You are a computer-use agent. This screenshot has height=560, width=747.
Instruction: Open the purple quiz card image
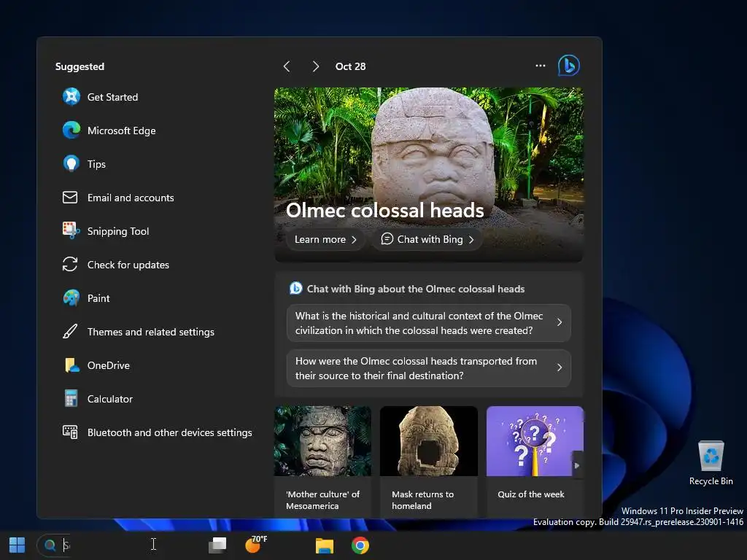pos(535,441)
